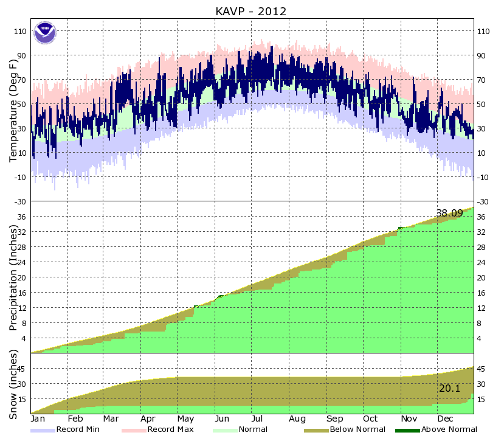This screenshot has height=438, width=504.
Task: Click the Apr month label on axis
Action: tap(148, 419)
